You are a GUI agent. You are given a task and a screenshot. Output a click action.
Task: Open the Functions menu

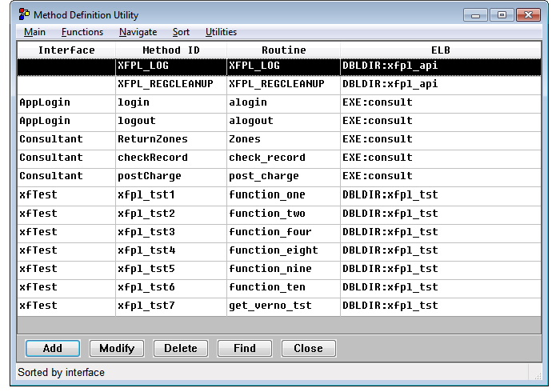pyautogui.click(x=82, y=32)
